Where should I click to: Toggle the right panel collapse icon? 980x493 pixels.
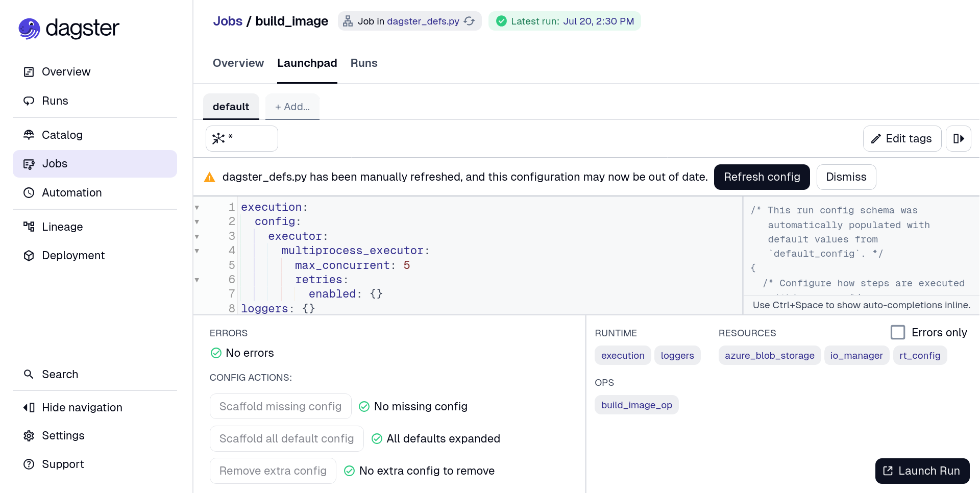(959, 139)
